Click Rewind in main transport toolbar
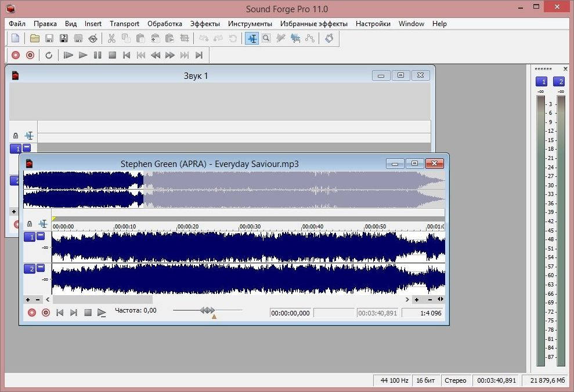574x392 pixels. pyautogui.click(x=156, y=55)
